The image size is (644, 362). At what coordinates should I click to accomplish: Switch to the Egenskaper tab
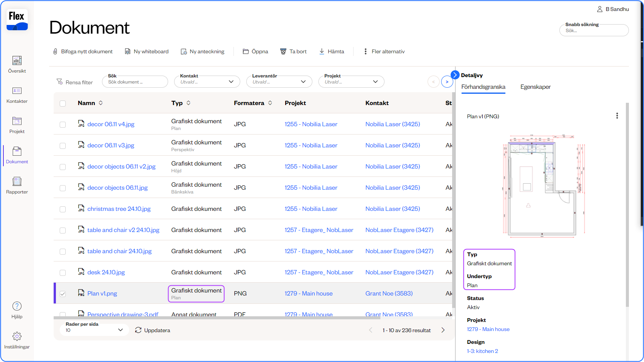535,87
